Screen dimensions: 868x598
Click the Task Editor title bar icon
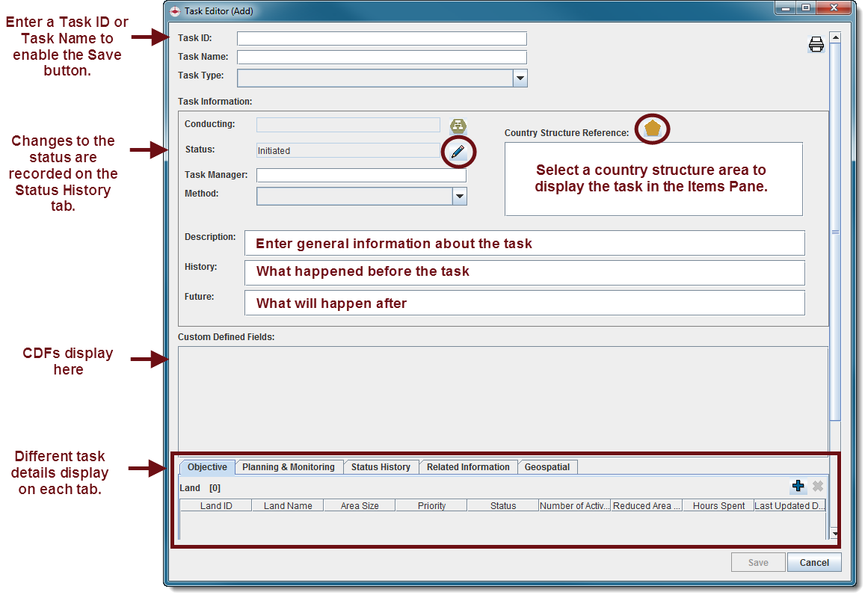175,10
